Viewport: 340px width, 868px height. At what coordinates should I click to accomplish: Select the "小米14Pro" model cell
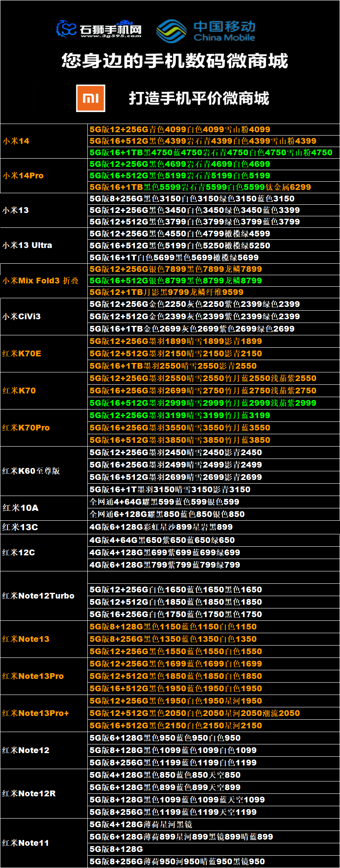pyautogui.click(x=44, y=175)
